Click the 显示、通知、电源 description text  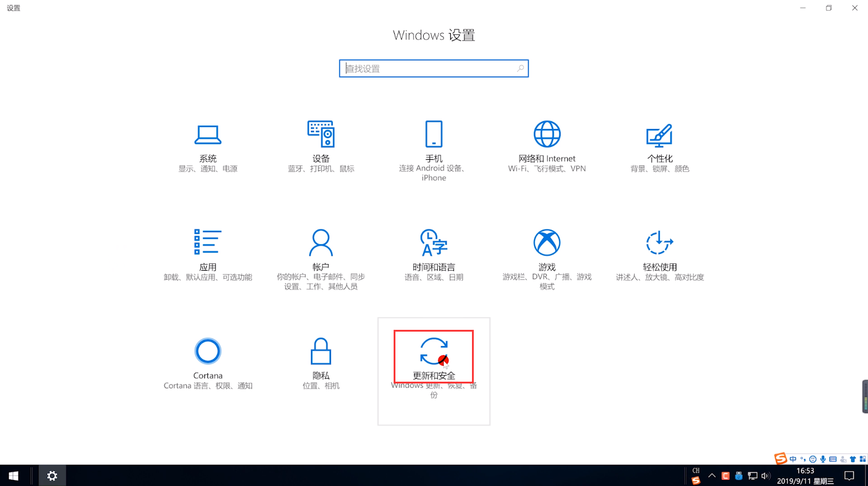point(208,169)
